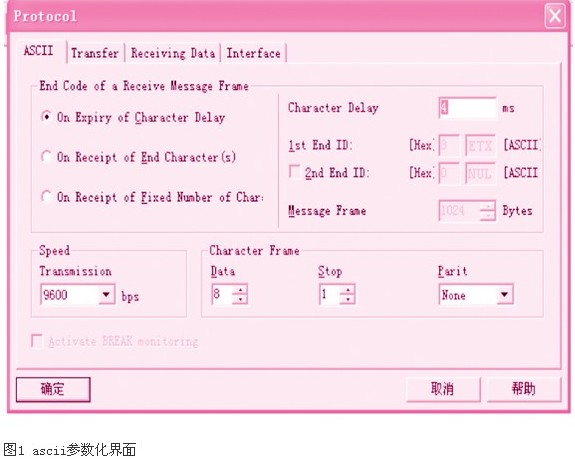Enable the 2nd End ID checkbox

294,172
